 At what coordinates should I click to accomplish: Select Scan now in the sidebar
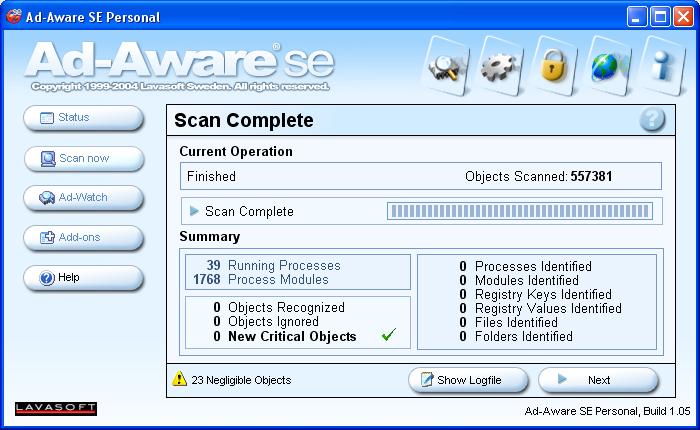pos(83,159)
